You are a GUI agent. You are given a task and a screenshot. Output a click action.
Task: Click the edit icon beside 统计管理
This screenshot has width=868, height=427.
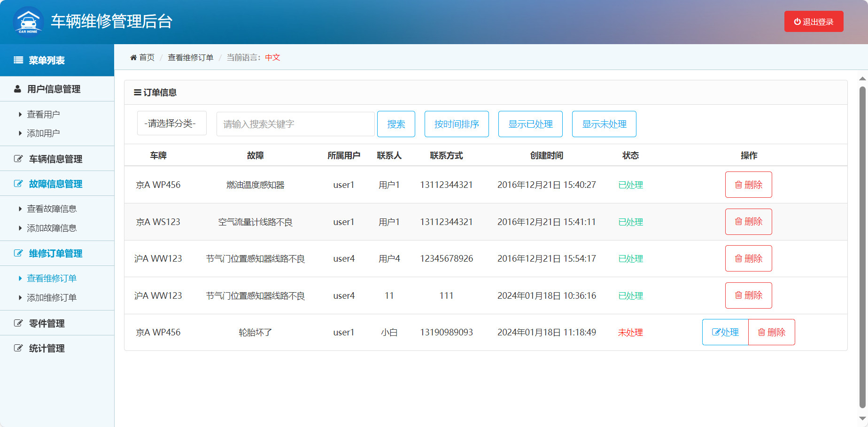point(18,348)
